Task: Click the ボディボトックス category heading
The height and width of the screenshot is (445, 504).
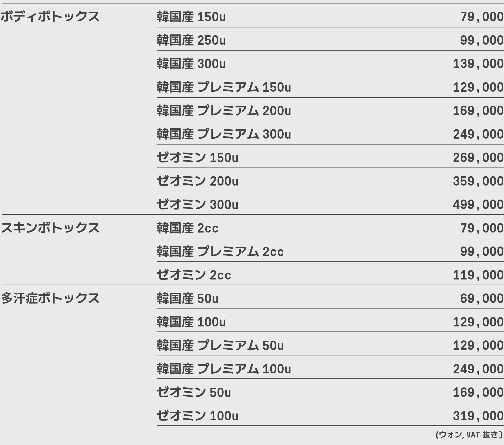Action: (50, 16)
